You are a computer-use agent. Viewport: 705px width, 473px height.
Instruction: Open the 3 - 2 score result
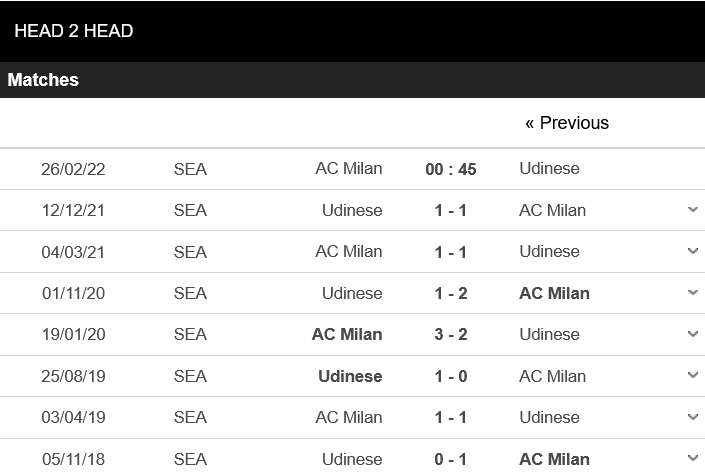point(451,334)
